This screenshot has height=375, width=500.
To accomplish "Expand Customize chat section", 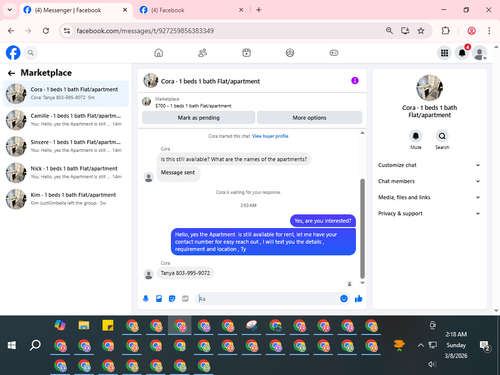I will tap(429, 165).
